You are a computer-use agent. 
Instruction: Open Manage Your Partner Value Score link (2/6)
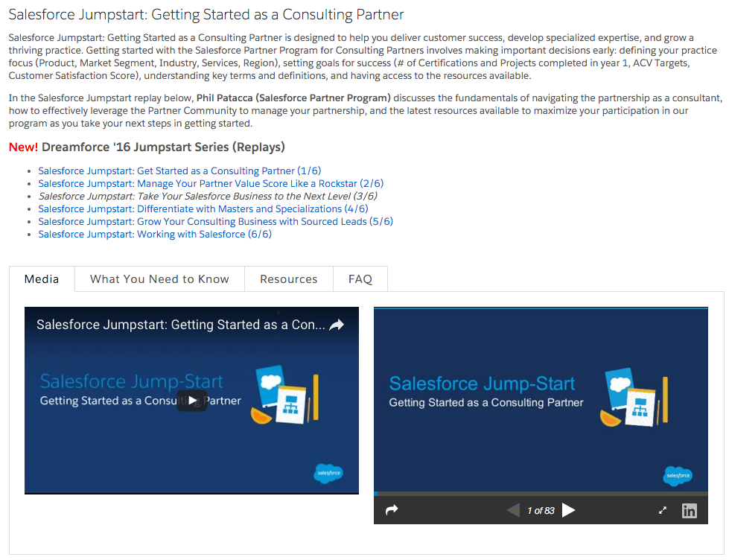click(x=211, y=183)
